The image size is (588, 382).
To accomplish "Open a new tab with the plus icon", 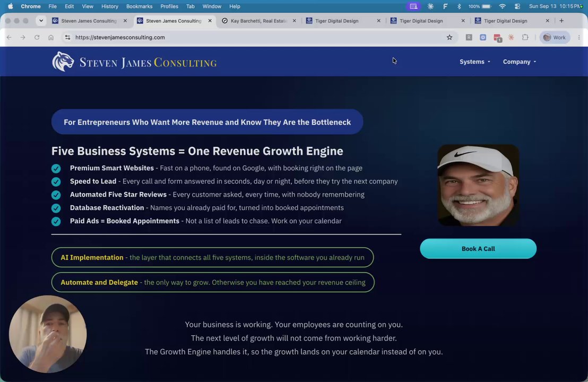I will (561, 21).
